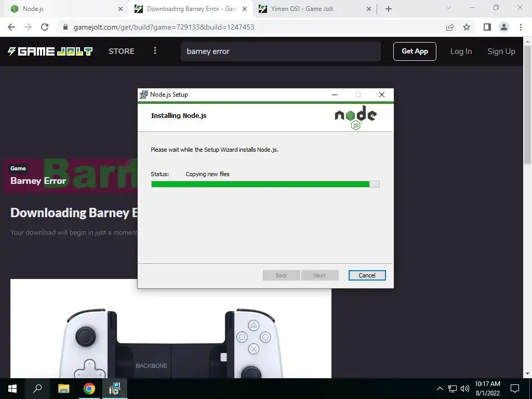
Task: Click the volume tray icon
Action: 465,389
